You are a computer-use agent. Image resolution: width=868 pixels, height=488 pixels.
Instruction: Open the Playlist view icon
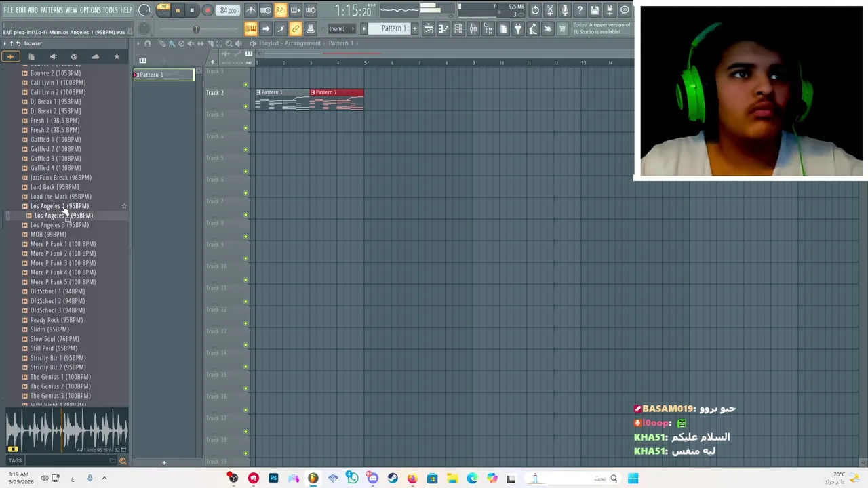pos(429,28)
